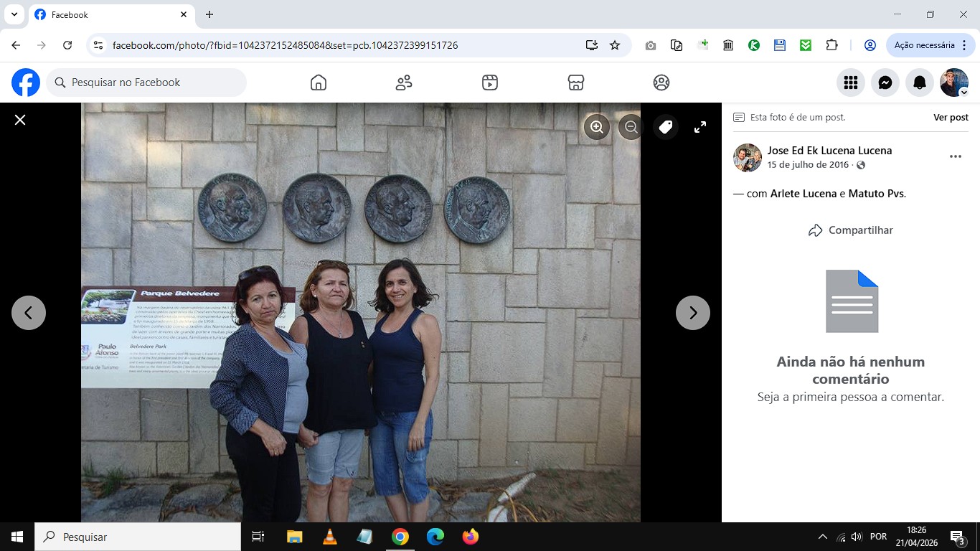Share the photo with Compartilhar

[851, 230]
